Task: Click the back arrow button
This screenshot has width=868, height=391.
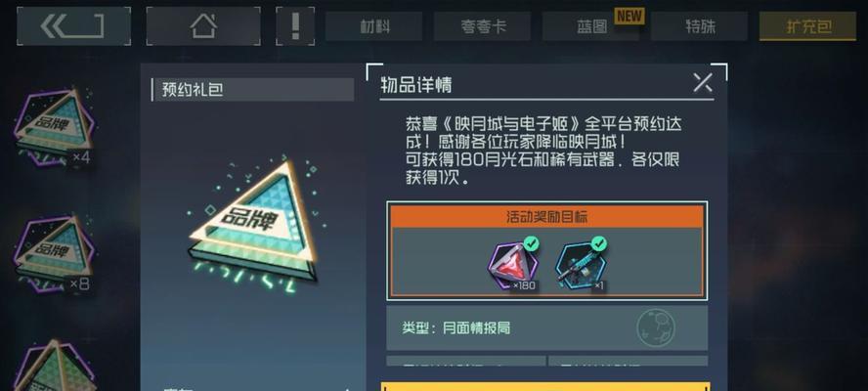Action: pos(73,26)
